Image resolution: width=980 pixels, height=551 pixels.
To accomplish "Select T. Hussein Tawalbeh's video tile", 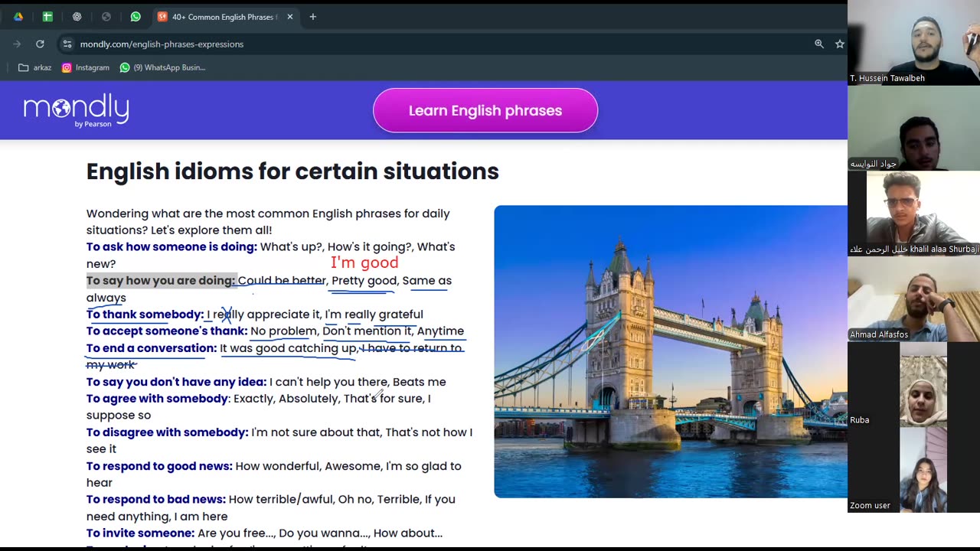I will point(913,42).
